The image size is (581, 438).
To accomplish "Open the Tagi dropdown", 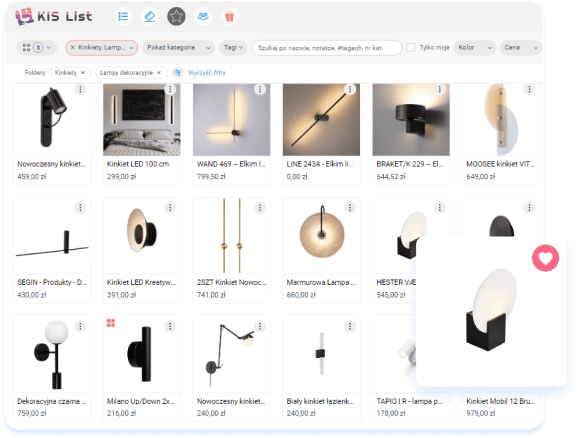I will [233, 47].
